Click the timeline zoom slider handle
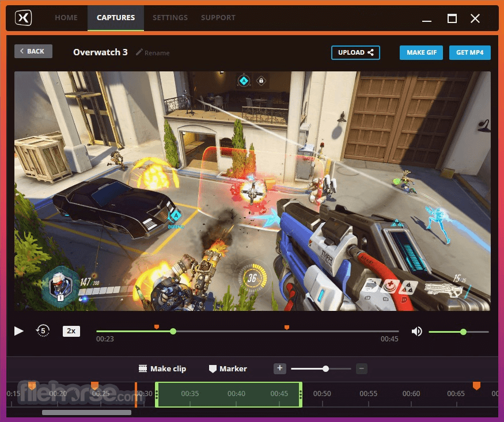Viewport: 504px width, 422px height. (325, 368)
